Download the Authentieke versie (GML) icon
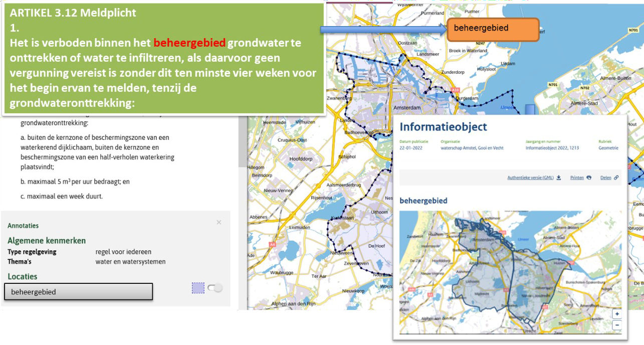The image size is (644, 345). pos(559,178)
